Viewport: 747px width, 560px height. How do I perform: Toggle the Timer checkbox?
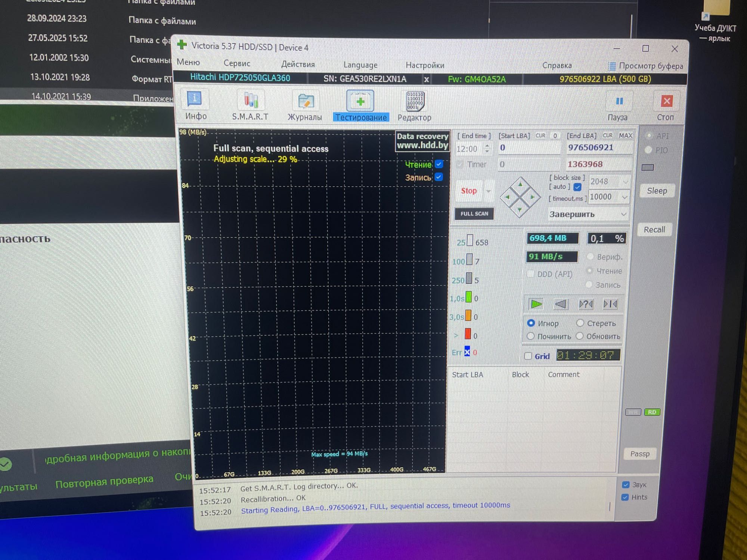coord(460,164)
